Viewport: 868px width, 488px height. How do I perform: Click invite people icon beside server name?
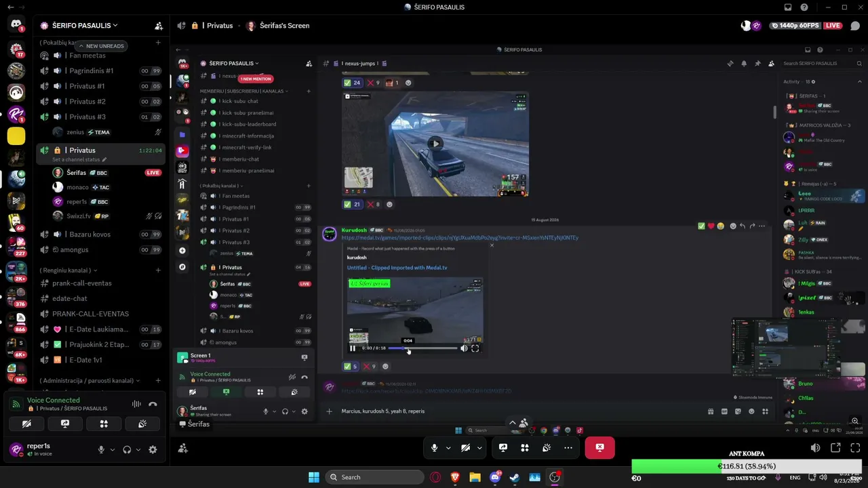159,26
